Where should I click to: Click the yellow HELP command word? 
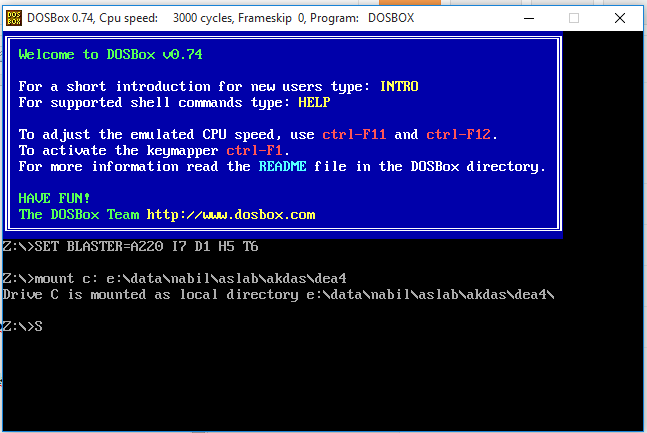[x=314, y=102]
